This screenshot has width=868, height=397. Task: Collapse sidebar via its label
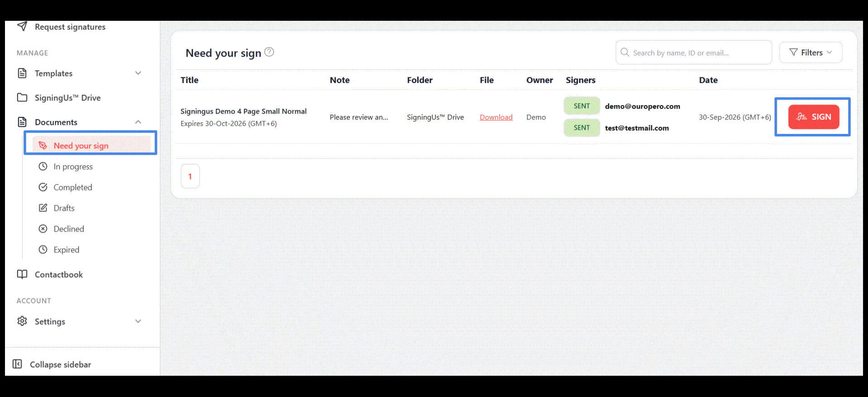coord(61,364)
